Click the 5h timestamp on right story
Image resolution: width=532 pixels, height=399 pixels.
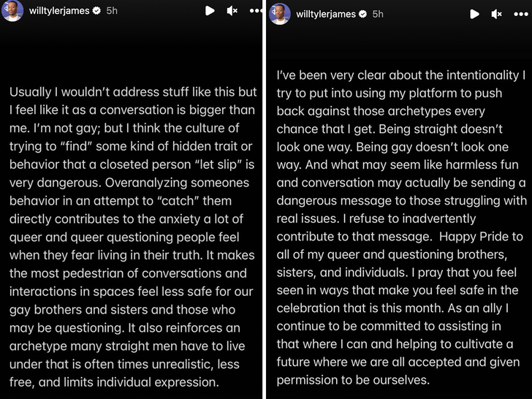[x=378, y=14]
